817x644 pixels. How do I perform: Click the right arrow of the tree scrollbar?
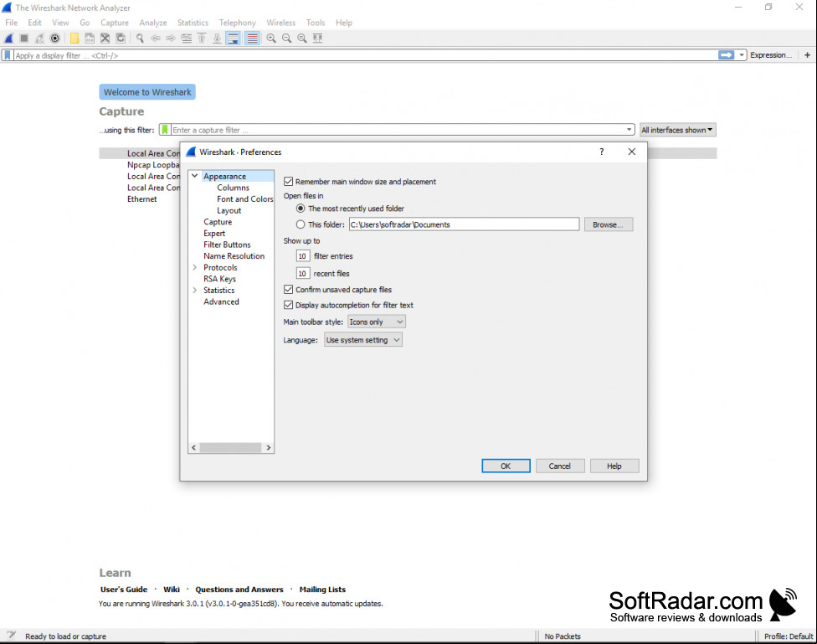pyautogui.click(x=269, y=448)
